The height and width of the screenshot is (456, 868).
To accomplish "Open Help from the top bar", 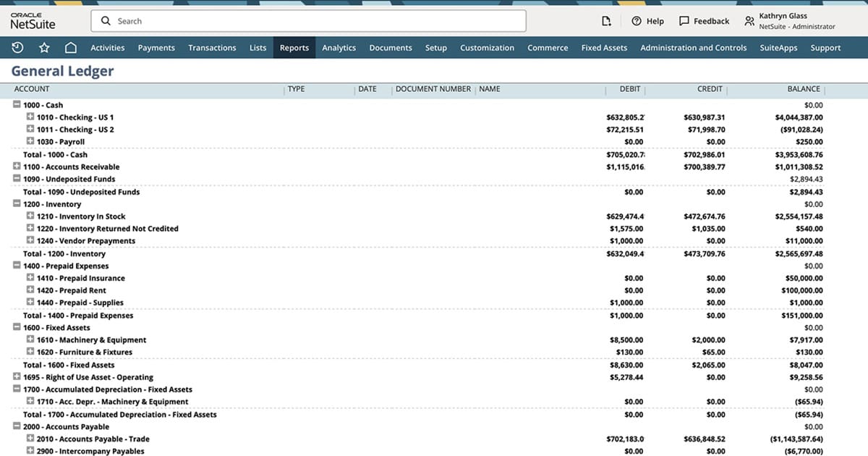I will (x=647, y=21).
